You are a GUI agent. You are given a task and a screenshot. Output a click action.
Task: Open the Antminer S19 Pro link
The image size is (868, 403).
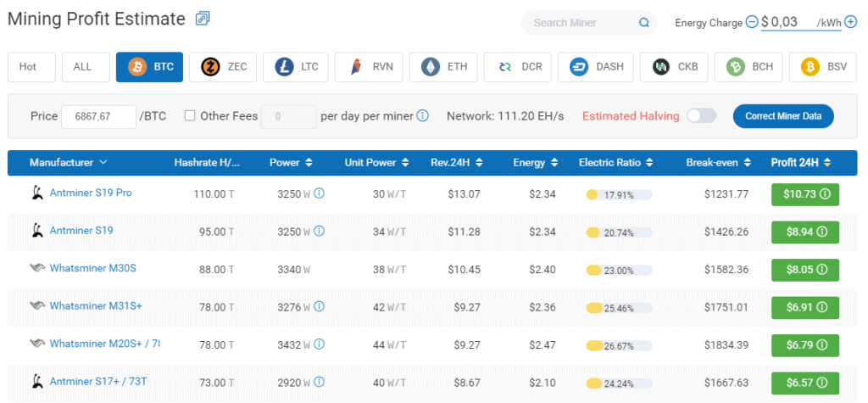tap(91, 193)
